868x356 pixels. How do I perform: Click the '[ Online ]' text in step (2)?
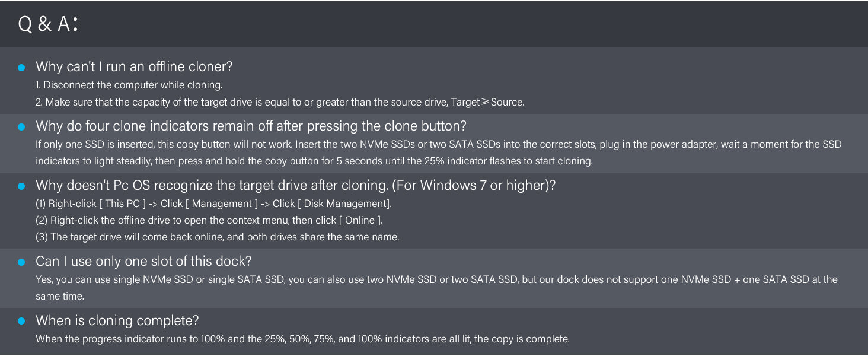coord(360,220)
